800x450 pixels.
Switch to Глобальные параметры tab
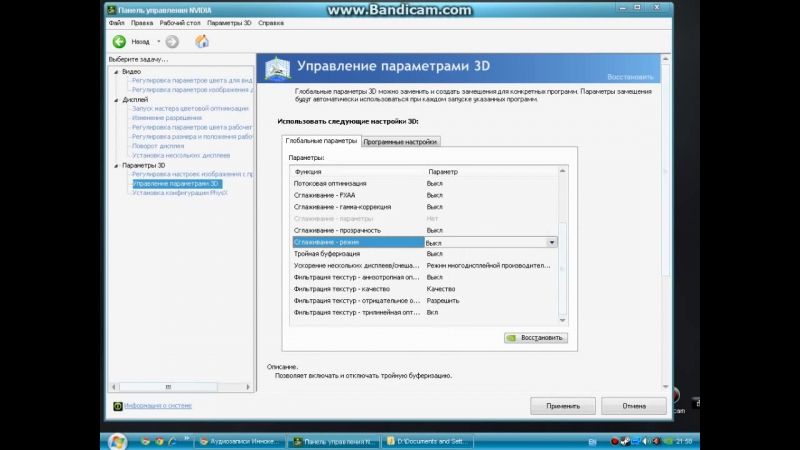[321, 141]
